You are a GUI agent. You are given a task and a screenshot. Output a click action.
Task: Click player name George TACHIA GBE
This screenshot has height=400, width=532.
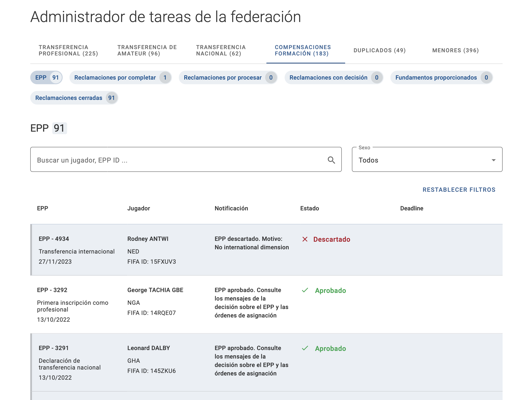pos(155,290)
